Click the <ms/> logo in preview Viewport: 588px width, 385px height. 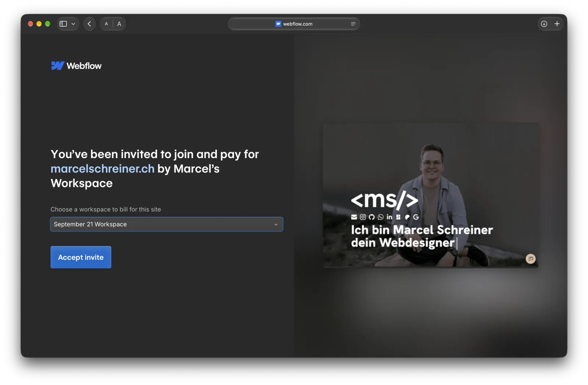point(384,200)
